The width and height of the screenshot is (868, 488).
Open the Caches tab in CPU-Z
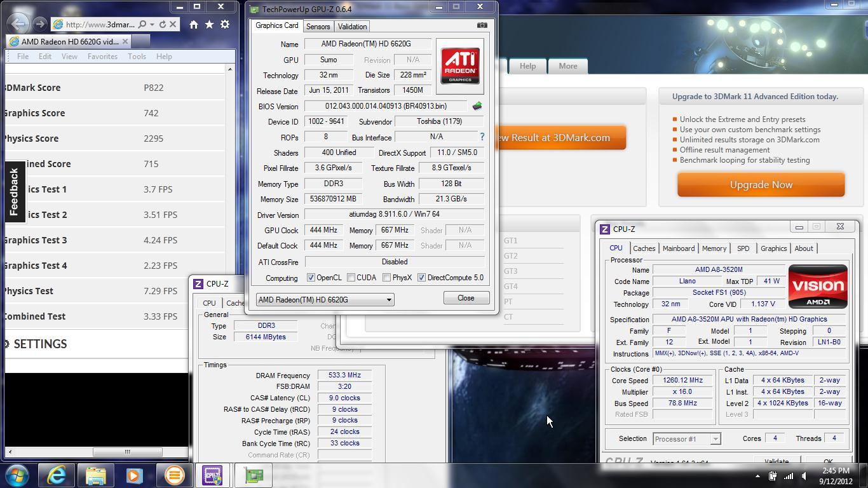644,248
